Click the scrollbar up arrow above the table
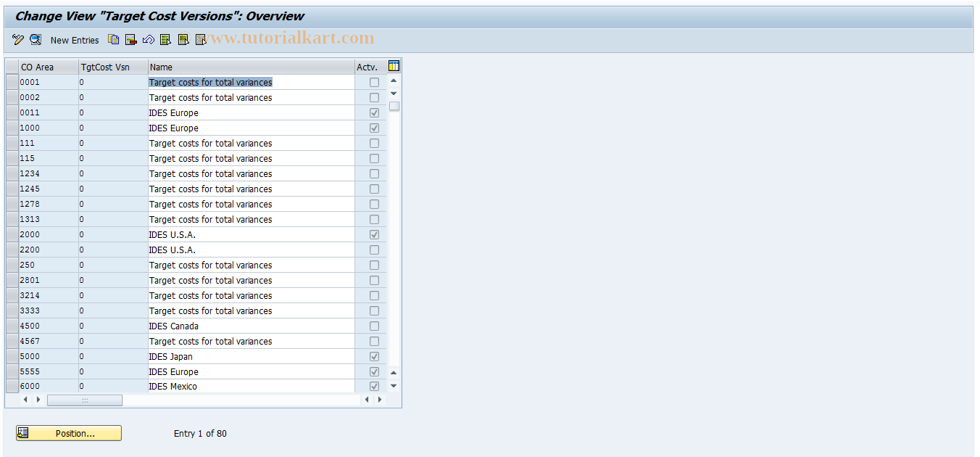This screenshot has width=980, height=457. 394,81
